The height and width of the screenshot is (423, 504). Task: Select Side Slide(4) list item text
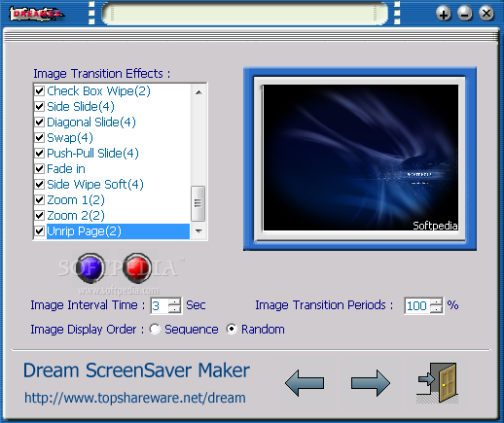click(x=81, y=107)
